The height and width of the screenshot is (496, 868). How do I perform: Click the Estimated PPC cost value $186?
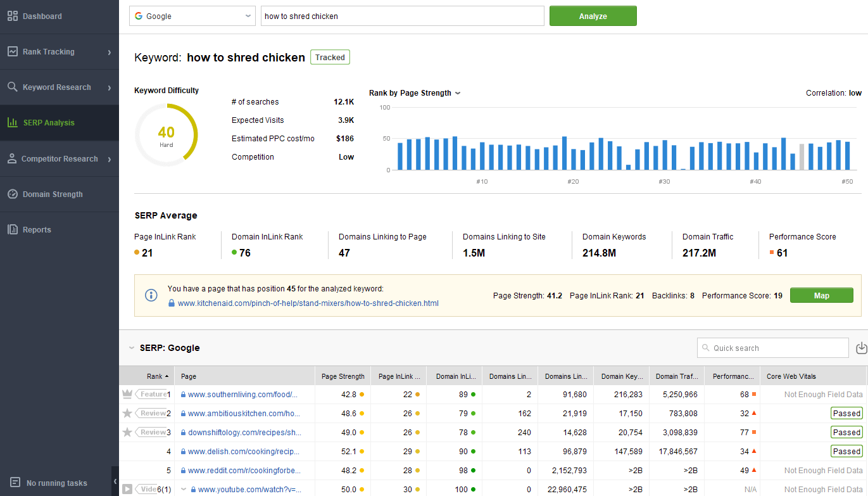click(x=345, y=138)
